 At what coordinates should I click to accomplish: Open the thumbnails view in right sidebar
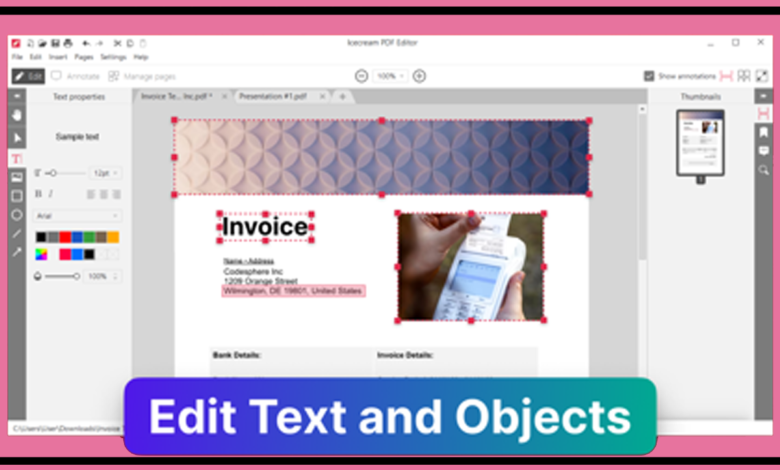coord(764,113)
